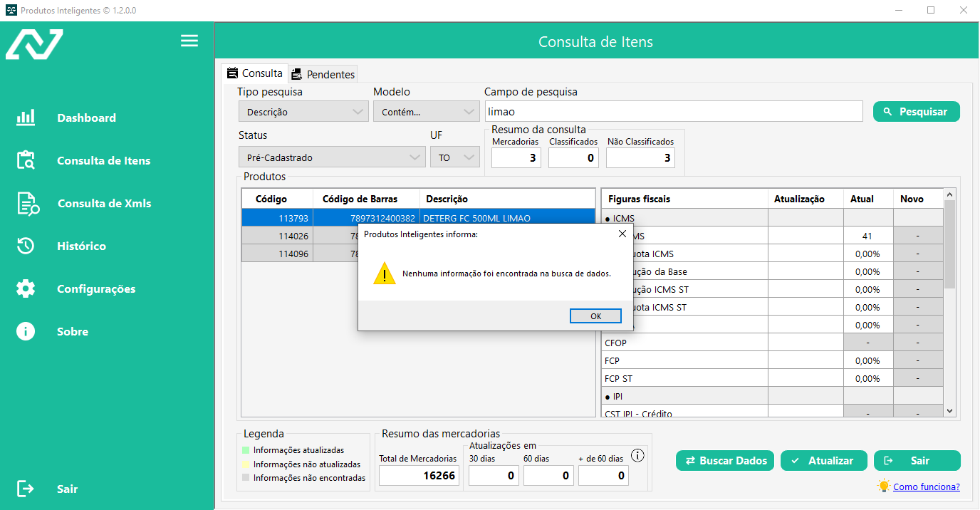The image size is (980, 510).
Task: Switch to the Pendentes tab
Action: pos(323,74)
